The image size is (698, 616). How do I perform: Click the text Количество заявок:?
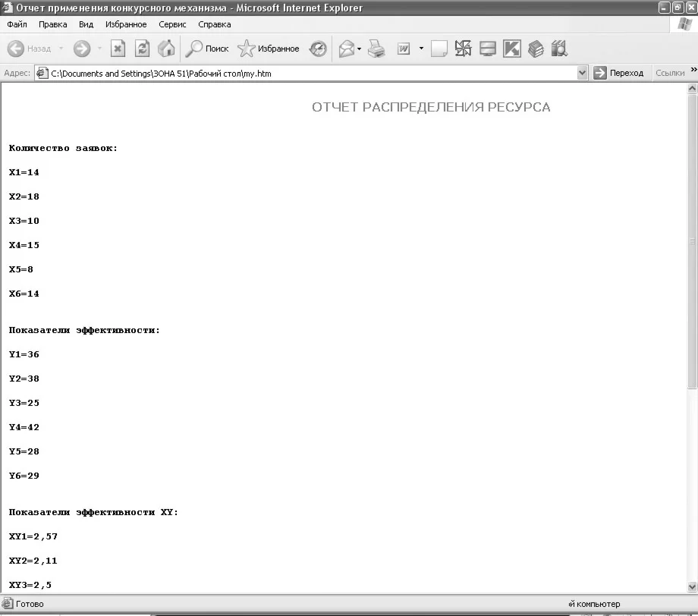[63, 148]
